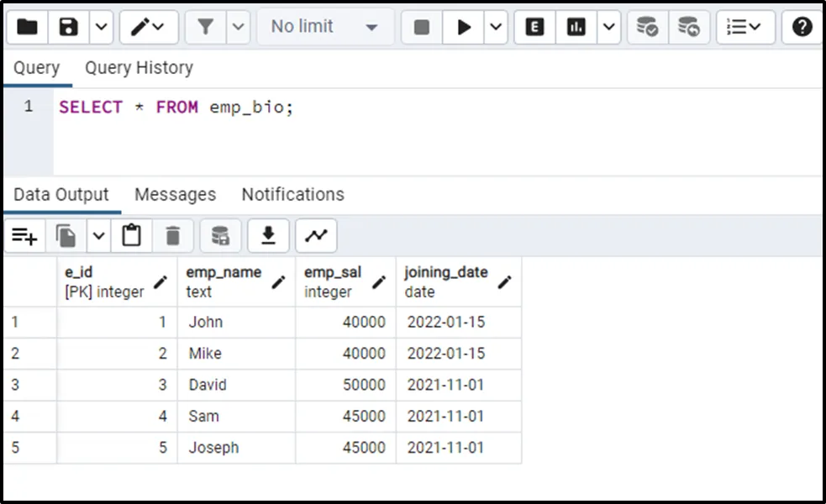The width and height of the screenshot is (826, 504).
Task: Click the Save File disk icon
Action: pos(68,27)
